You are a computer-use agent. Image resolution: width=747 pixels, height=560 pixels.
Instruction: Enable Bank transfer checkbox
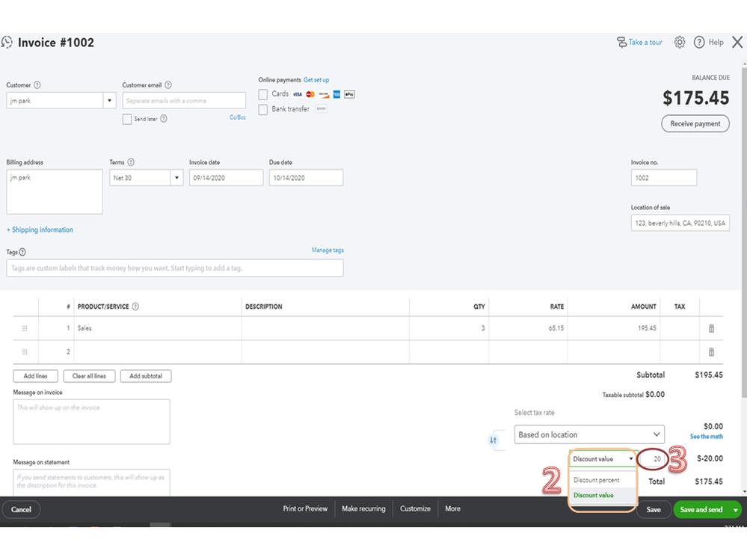click(x=263, y=109)
